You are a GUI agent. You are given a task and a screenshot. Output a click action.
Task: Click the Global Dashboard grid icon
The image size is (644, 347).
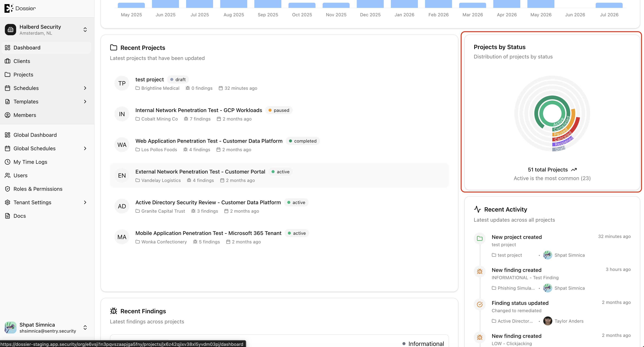[8, 135]
